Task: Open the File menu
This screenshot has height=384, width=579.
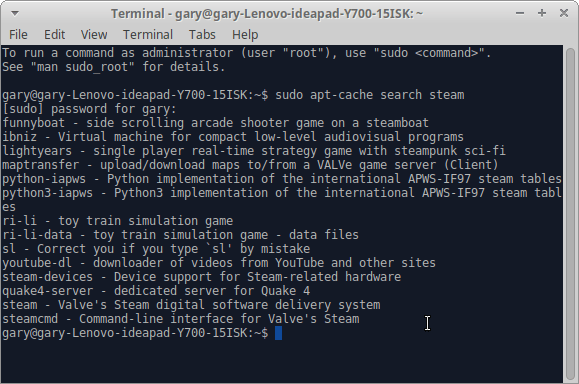Action: point(18,35)
